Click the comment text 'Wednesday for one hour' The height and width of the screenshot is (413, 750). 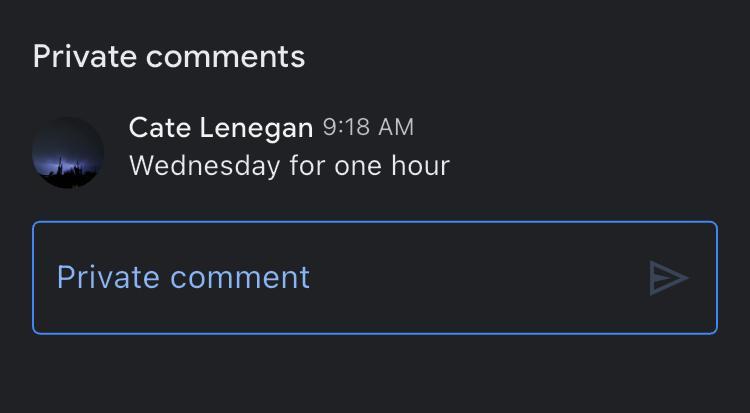click(x=289, y=165)
